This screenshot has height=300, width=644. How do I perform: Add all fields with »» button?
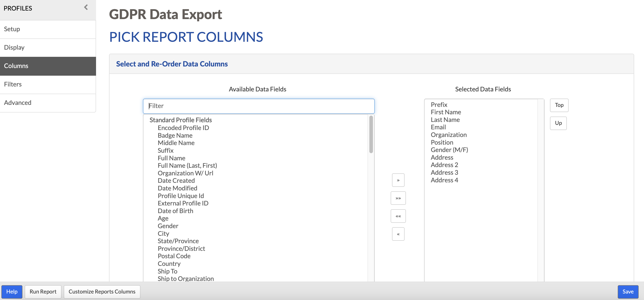pyautogui.click(x=398, y=198)
